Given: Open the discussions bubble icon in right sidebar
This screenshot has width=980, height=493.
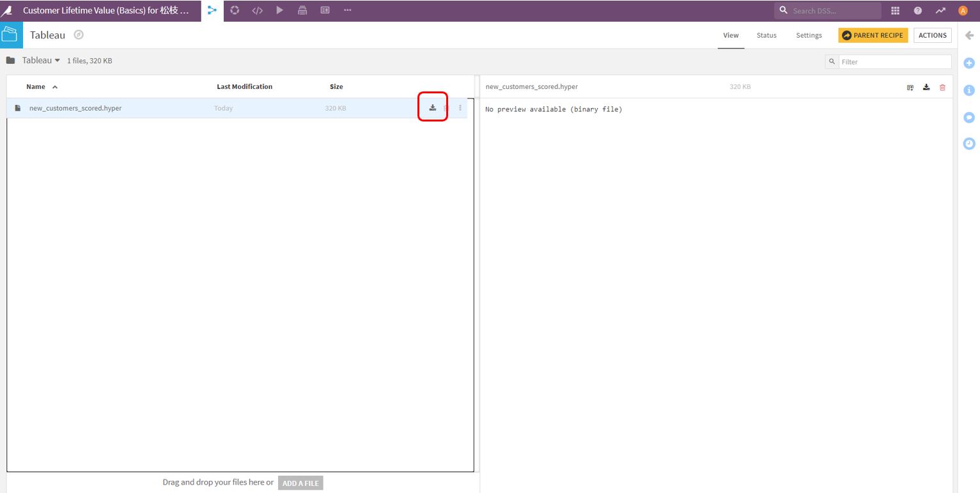Looking at the screenshot, I should coord(969,117).
